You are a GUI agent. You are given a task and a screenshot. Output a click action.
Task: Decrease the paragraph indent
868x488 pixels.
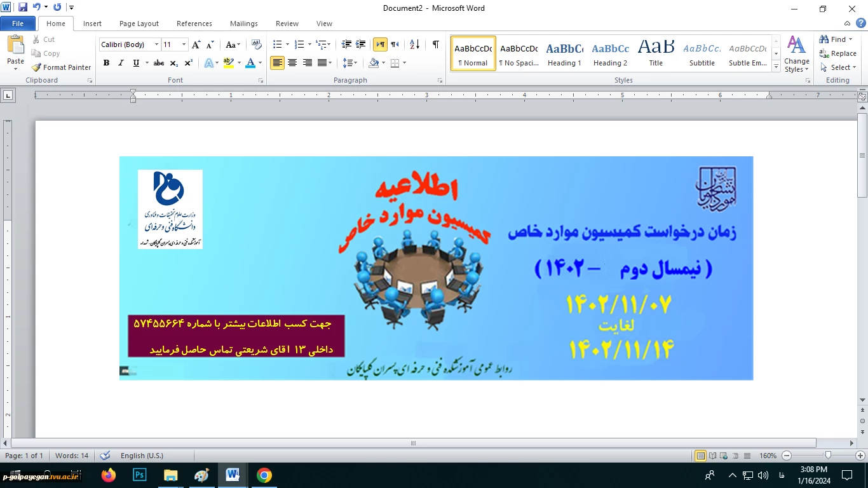(x=346, y=44)
